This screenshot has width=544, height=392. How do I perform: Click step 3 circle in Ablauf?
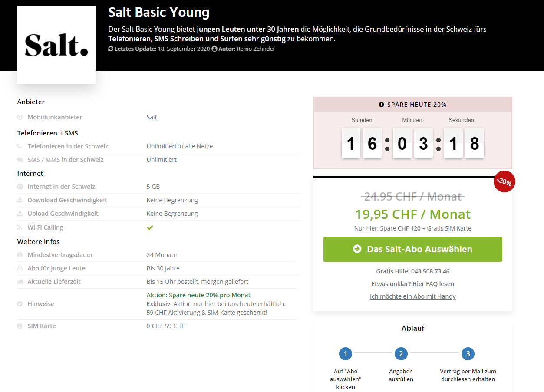[x=468, y=354]
